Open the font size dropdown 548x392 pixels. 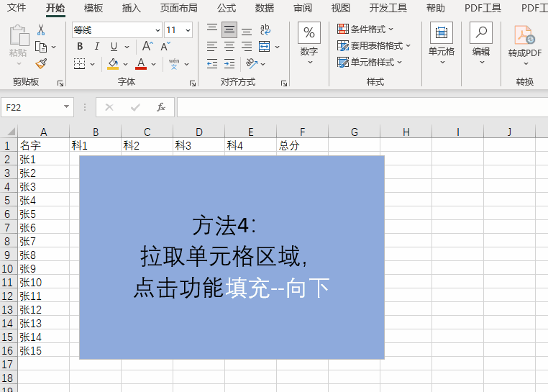[188, 30]
